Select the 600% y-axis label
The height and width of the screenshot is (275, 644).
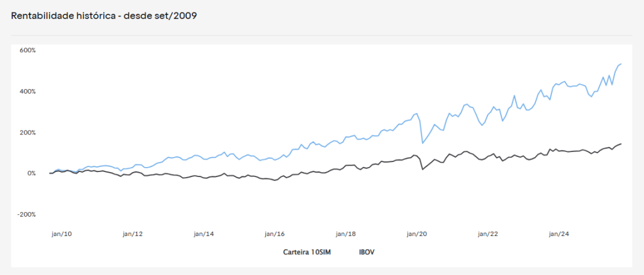point(28,50)
